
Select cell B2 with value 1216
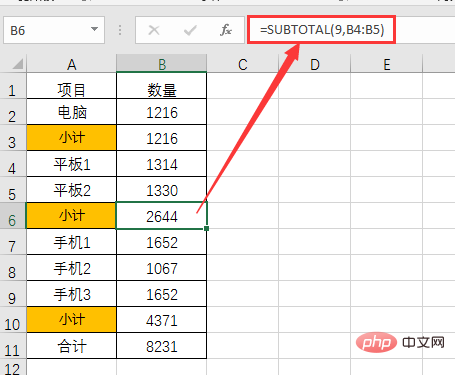tap(162, 112)
